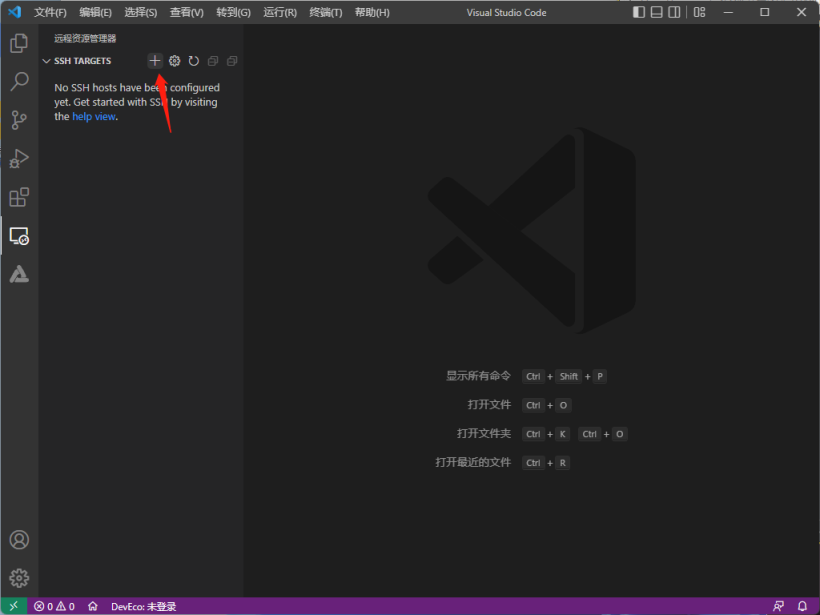Screen dimensions: 820x615
Task: Click the Remote Explorer activity bar icon
Action: point(19,236)
